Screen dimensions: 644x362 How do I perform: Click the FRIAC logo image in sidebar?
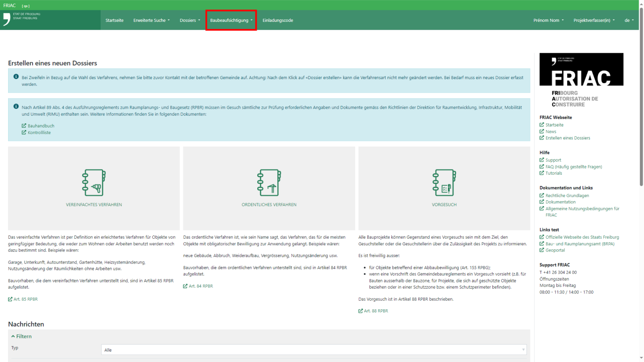coord(581,80)
